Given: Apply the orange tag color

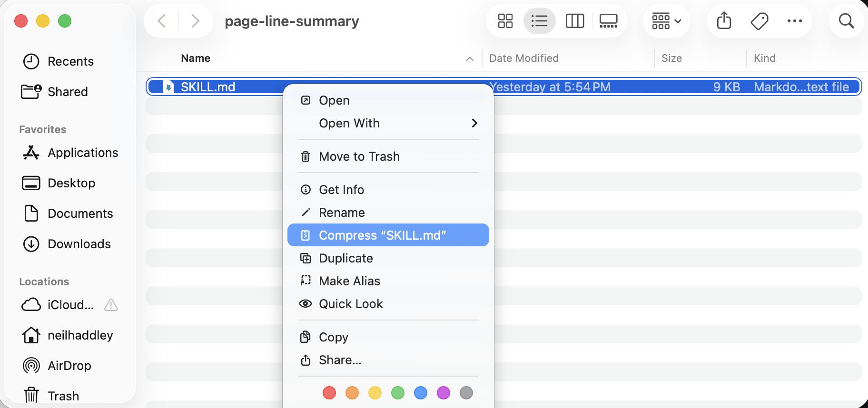Looking at the screenshot, I should (352, 393).
